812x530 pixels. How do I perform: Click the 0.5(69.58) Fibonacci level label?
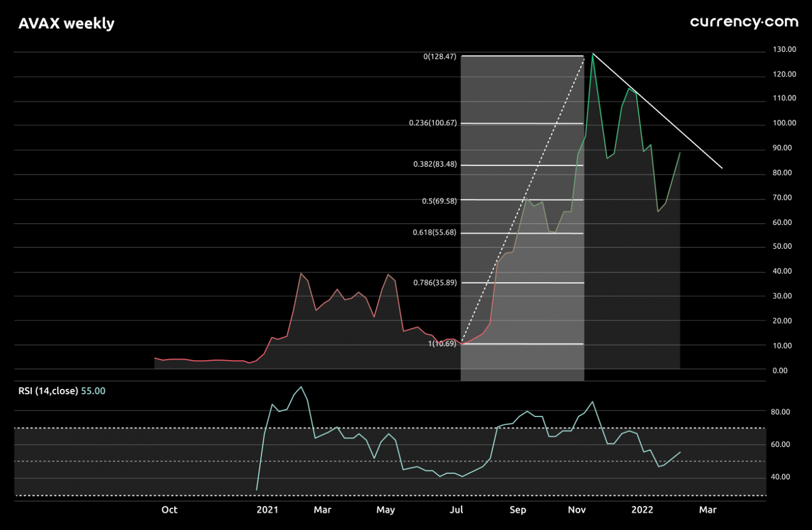point(439,201)
